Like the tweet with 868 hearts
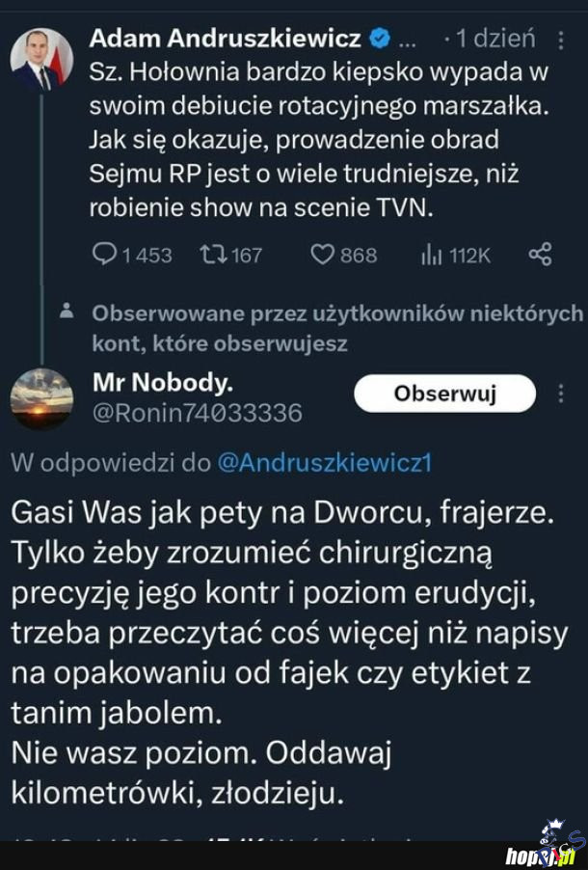The height and width of the screenshot is (870, 588). (322, 255)
